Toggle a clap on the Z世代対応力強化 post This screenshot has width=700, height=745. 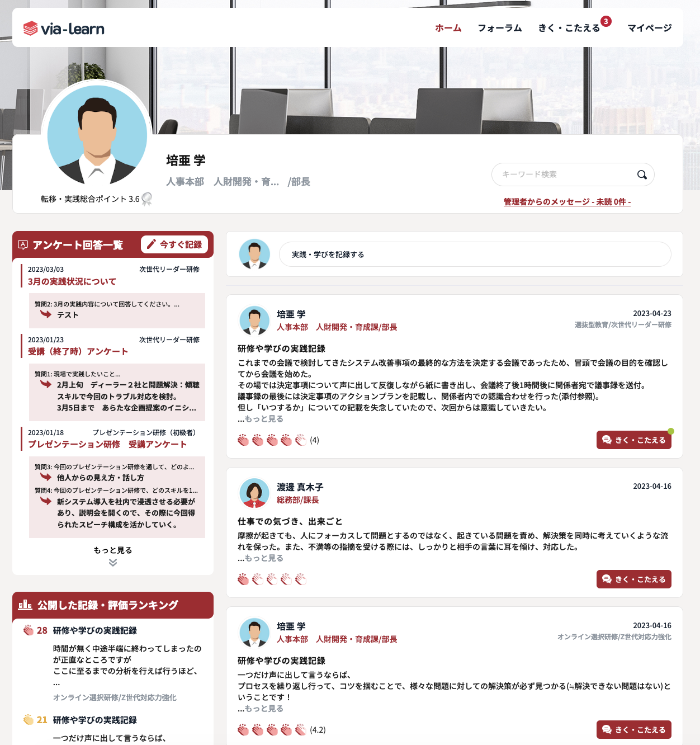(244, 729)
